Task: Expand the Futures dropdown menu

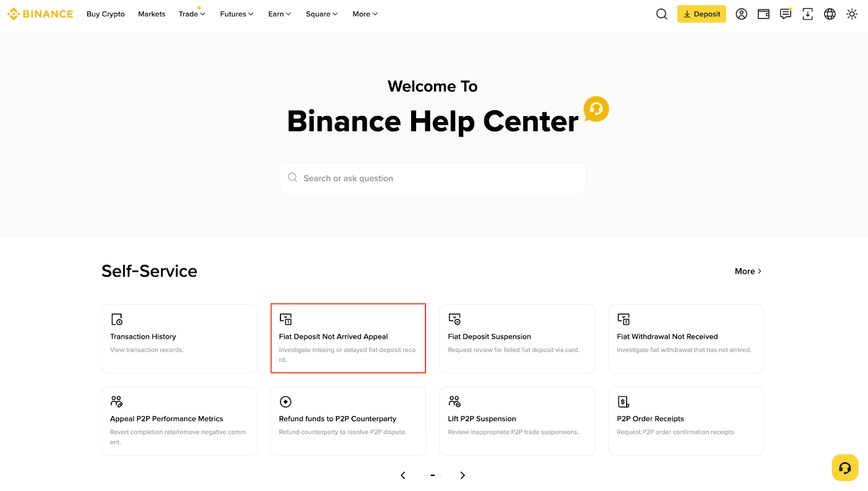Action: point(237,14)
